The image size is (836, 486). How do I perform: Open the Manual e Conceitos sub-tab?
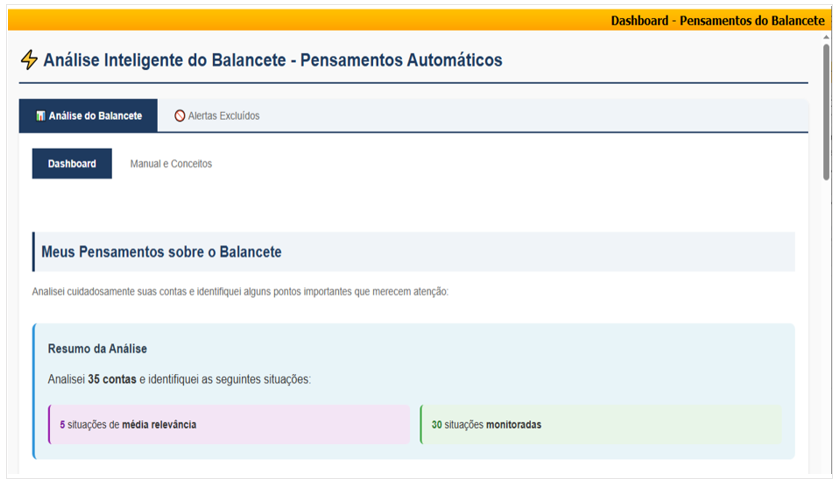[171, 164]
